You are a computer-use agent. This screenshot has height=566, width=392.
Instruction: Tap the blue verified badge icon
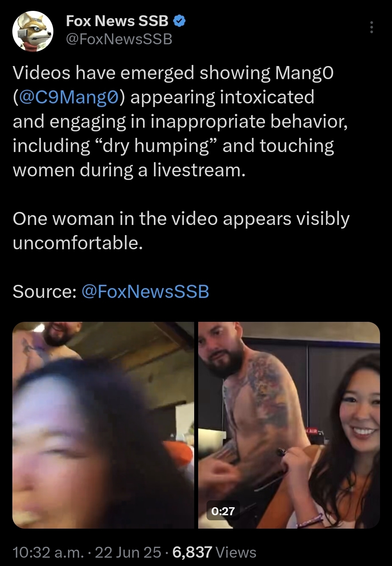(x=179, y=21)
